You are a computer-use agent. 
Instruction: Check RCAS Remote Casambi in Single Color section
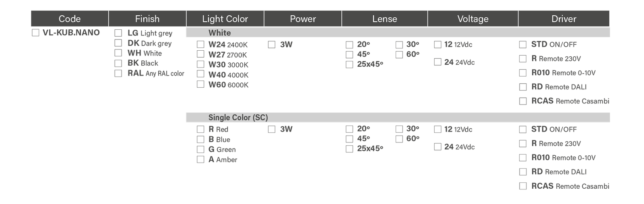click(x=523, y=186)
